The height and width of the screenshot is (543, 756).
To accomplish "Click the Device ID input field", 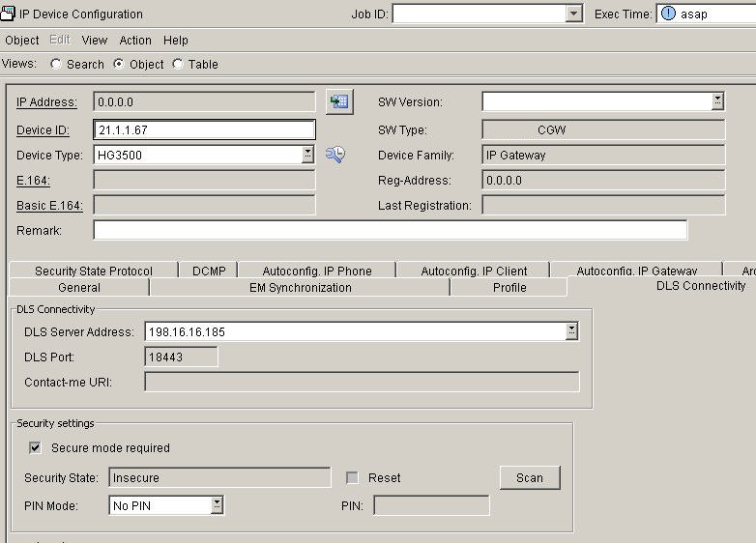I will [x=204, y=129].
